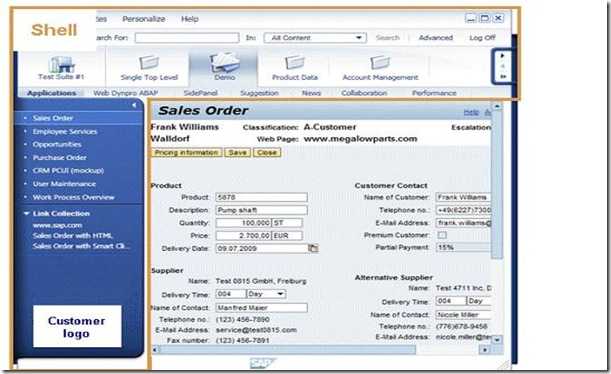Collapse the left navigation panel arrow
Screen dimensions: 611x374
pos(134,105)
